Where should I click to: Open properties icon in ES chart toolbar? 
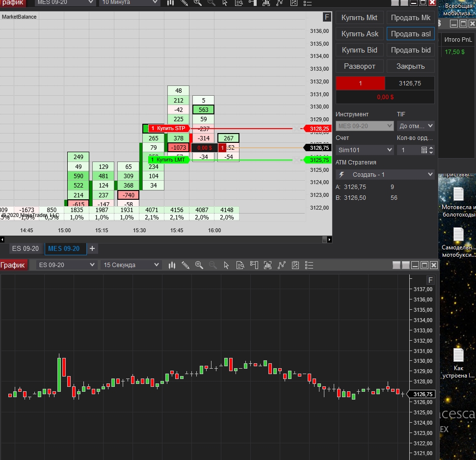(x=295, y=265)
